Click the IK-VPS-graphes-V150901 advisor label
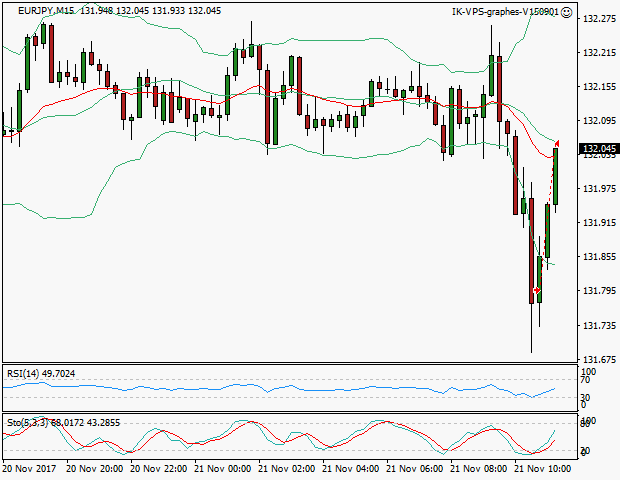This screenshot has height=480, width=620. click(506, 12)
